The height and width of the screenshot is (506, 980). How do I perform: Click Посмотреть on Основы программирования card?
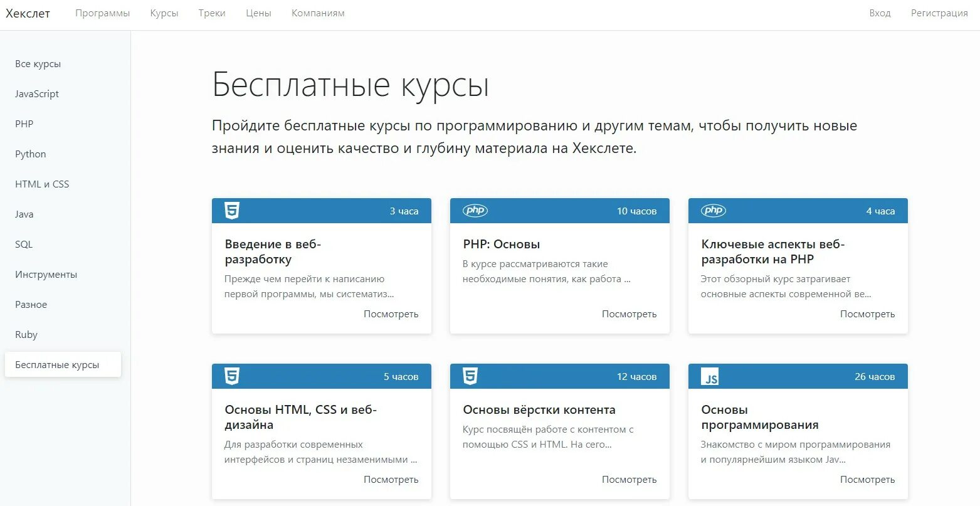coord(868,480)
